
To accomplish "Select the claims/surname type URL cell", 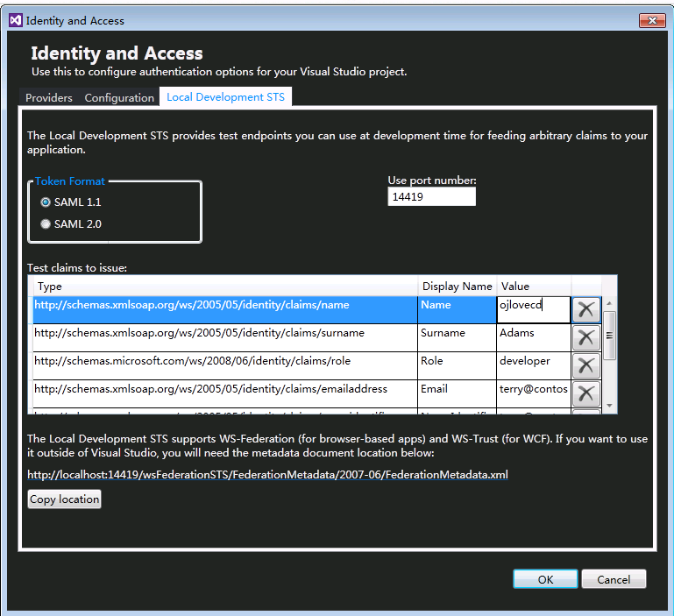I will click(225, 337).
